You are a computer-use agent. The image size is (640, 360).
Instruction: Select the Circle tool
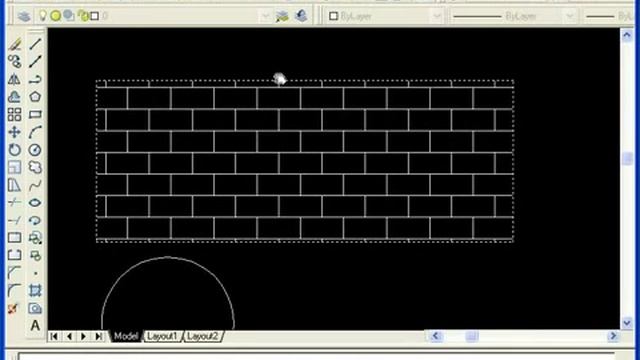tap(35, 150)
